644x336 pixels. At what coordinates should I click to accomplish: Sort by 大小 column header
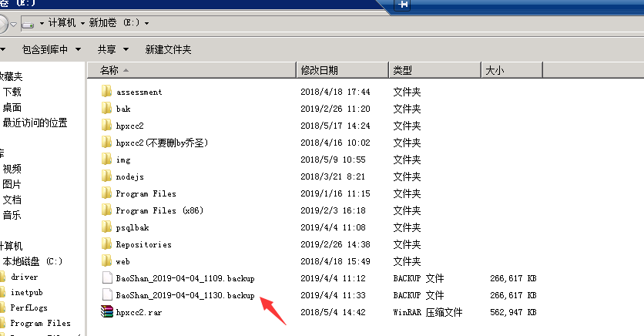(512, 70)
